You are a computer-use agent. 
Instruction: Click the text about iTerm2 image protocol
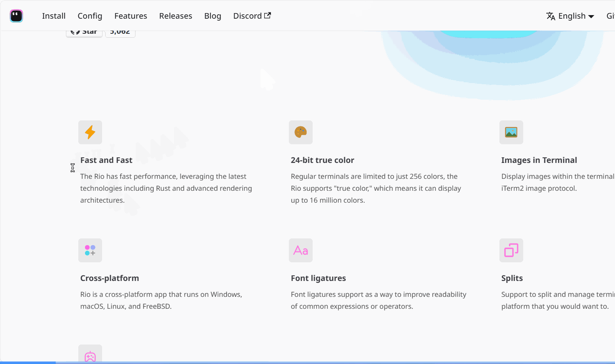(558, 182)
